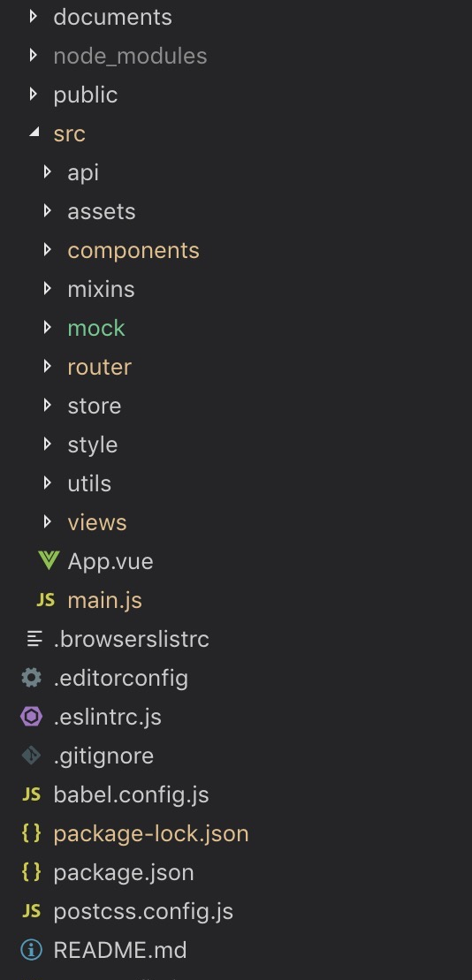Select the documents folder

[x=112, y=17]
